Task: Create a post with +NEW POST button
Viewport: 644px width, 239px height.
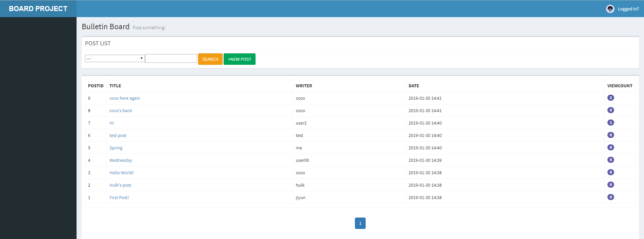Action: [239, 59]
